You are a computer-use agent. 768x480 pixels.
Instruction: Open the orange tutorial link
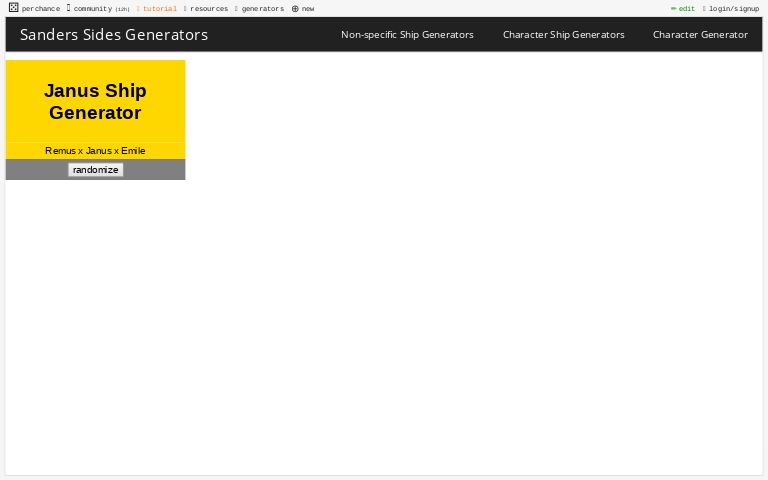[x=160, y=9]
